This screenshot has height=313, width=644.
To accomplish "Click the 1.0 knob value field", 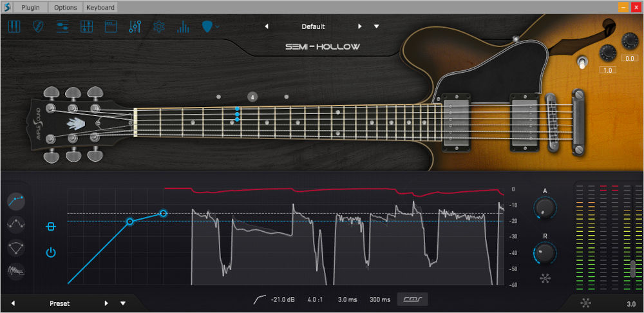I will (x=607, y=70).
